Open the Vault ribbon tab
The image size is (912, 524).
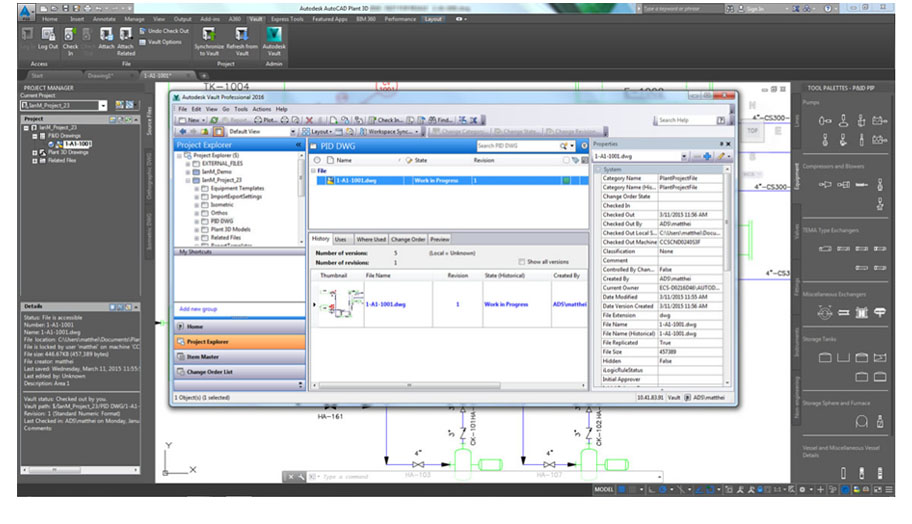256,19
